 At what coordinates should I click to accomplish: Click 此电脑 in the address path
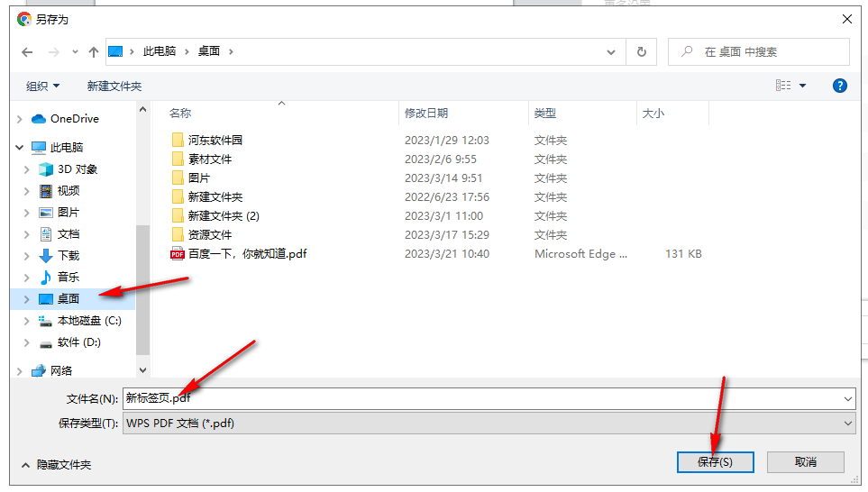tap(160, 51)
